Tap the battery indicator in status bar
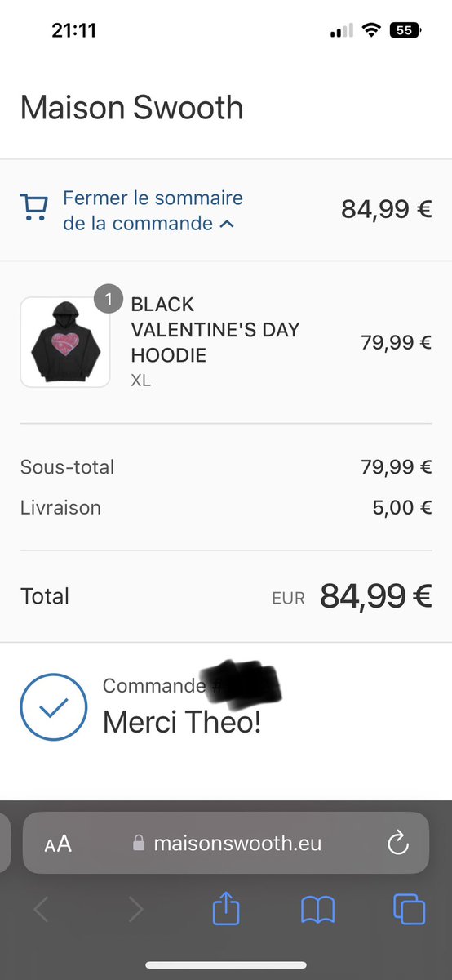452x980 pixels. (x=406, y=30)
